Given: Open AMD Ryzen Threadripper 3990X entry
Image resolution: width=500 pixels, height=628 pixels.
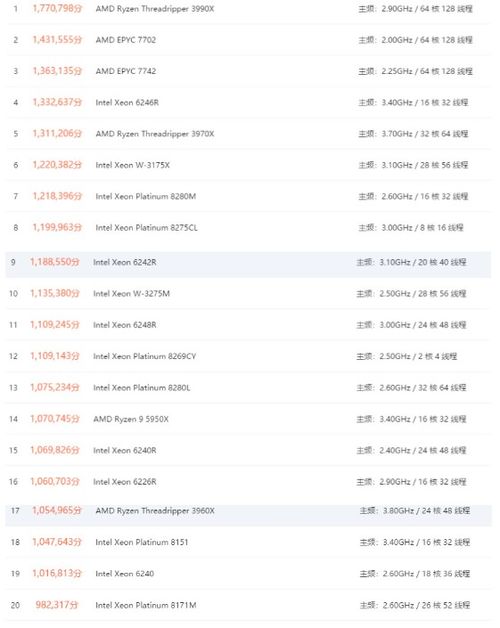Looking at the screenshot, I should [155, 9].
